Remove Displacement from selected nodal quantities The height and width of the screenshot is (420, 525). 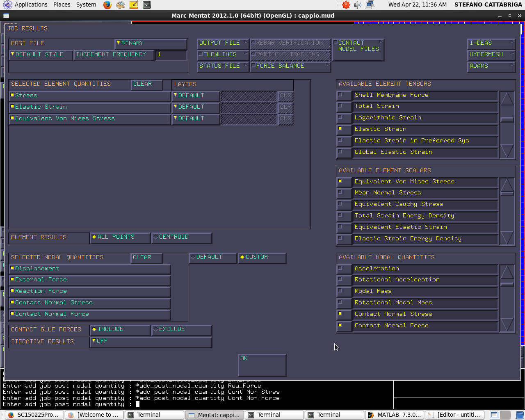coord(90,269)
